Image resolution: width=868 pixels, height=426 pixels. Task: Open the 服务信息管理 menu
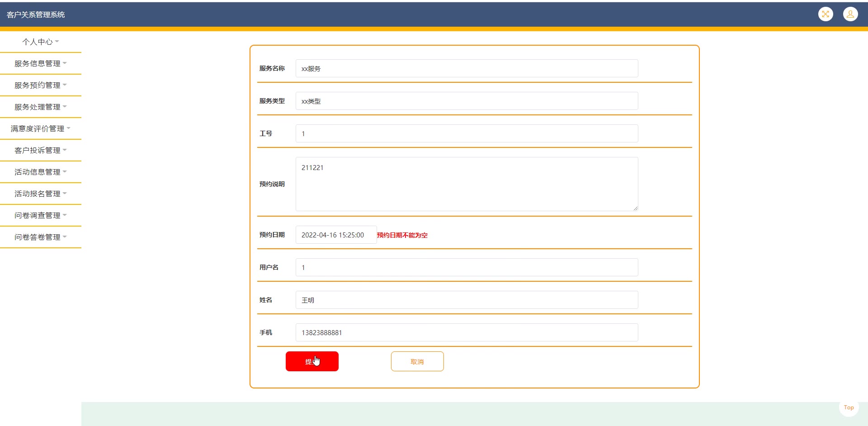tap(41, 63)
